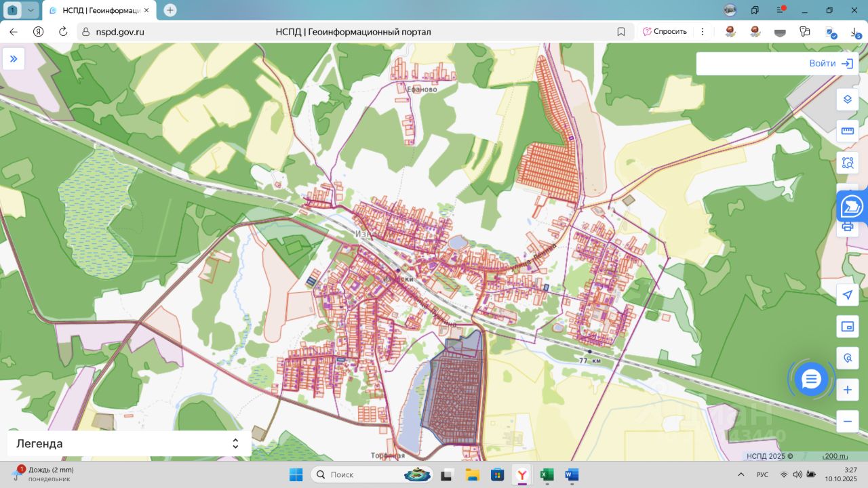Zoom in on the map
Image resolution: width=868 pixels, height=488 pixels.
[847, 390]
